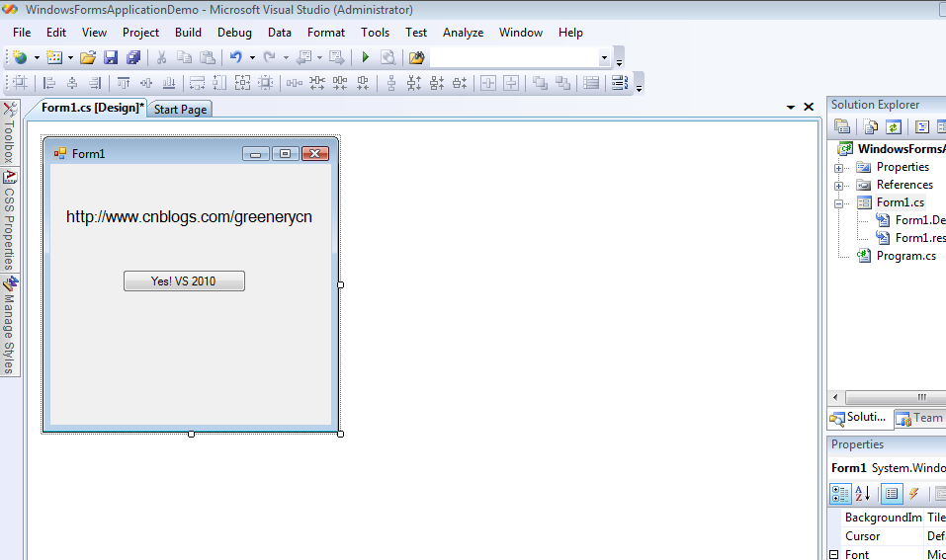The height and width of the screenshot is (560, 946).
Task: Click the Align Centers layout icon
Action: (72, 83)
